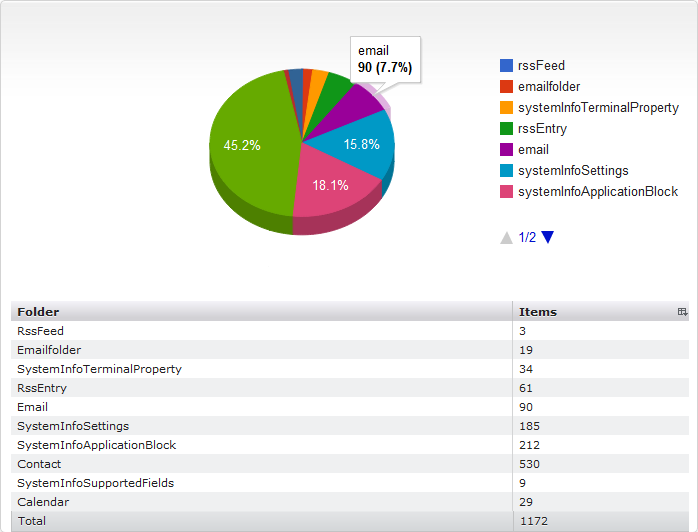The height and width of the screenshot is (532, 698).
Task: Click the SystemInfoSupportedFields table row
Action: [95, 483]
